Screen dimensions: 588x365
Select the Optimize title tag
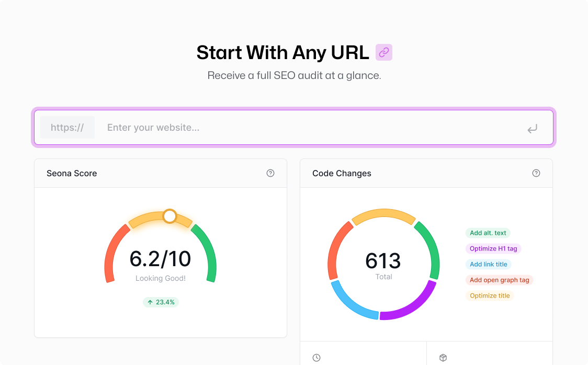(489, 295)
